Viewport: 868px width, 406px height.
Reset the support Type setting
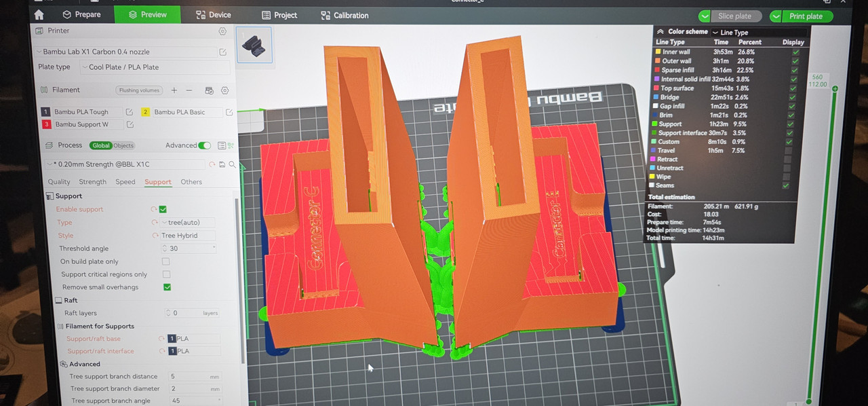point(155,222)
